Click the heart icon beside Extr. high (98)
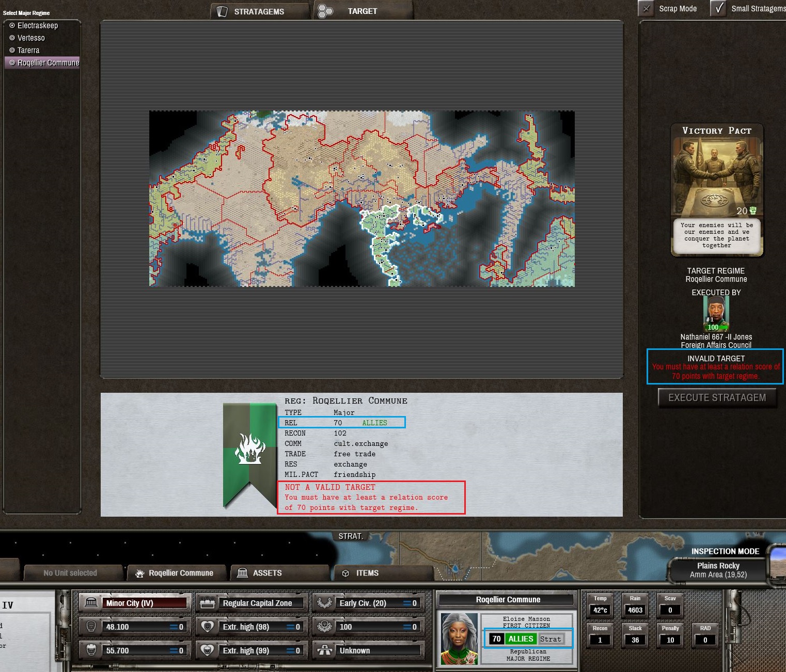Image resolution: width=786 pixels, height=672 pixels. coord(208,627)
